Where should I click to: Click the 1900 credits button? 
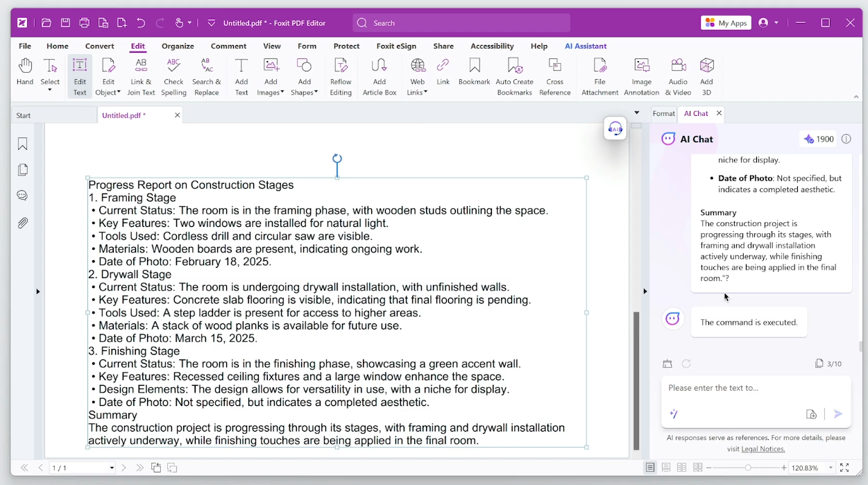tap(818, 139)
